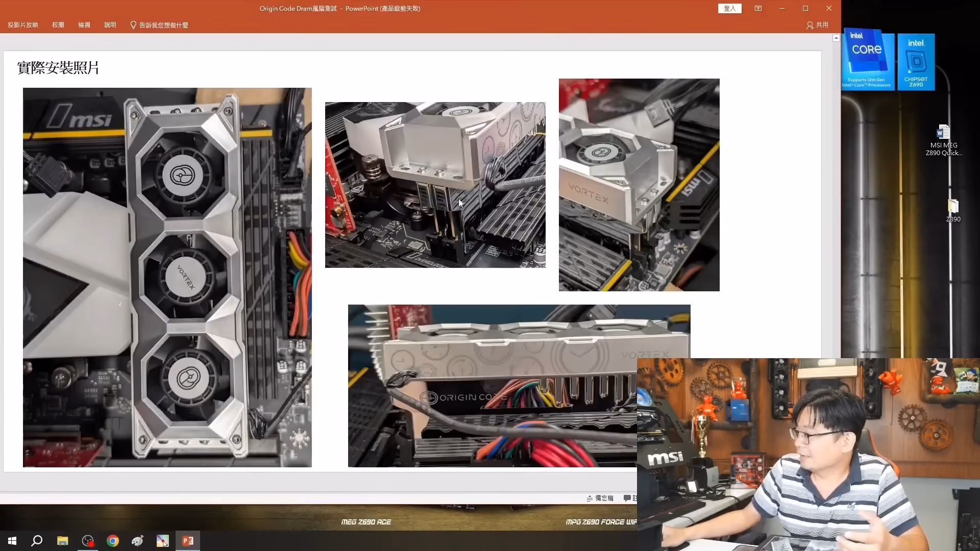The width and height of the screenshot is (980, 551).
Task: Click the 共用 share button
Action: (817, 25)
